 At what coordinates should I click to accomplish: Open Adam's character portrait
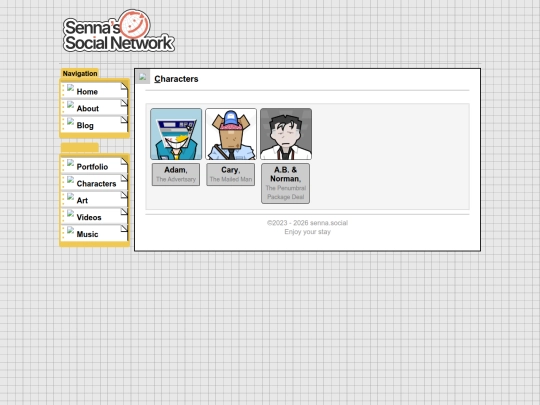click(176, 134)
